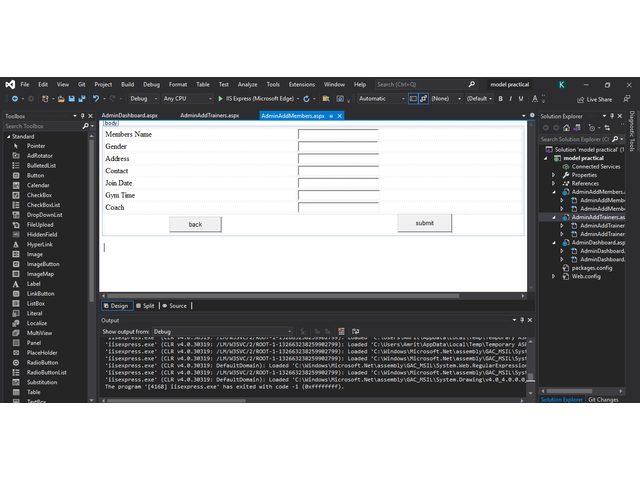Open the Debug configuration dropdown
This screenshot has height=480, width=640.
coord(142,99)
